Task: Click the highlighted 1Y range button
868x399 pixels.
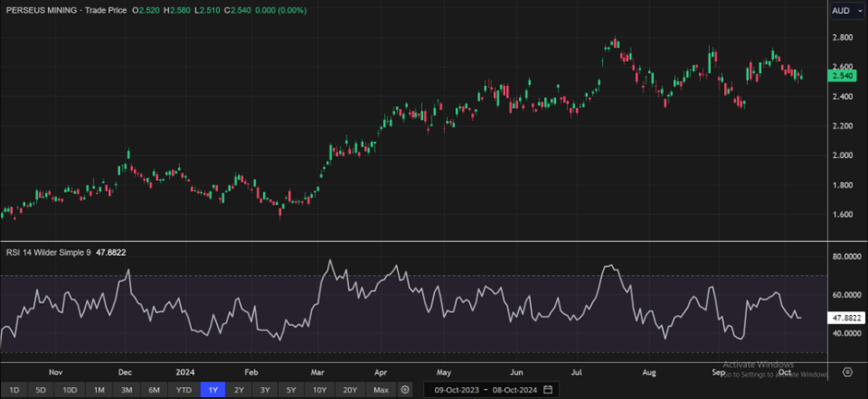Action: click(x=213, y=390)
